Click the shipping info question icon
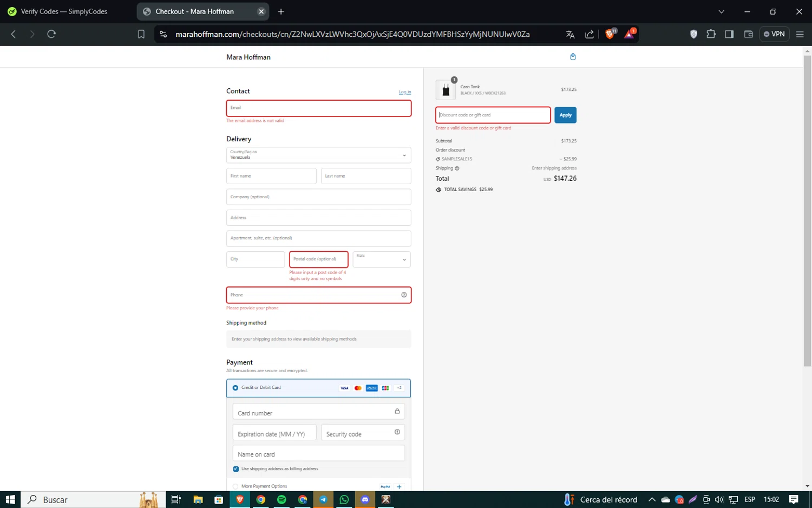The image size is (812, 508). pyautogui.click(x=457, y=168)
